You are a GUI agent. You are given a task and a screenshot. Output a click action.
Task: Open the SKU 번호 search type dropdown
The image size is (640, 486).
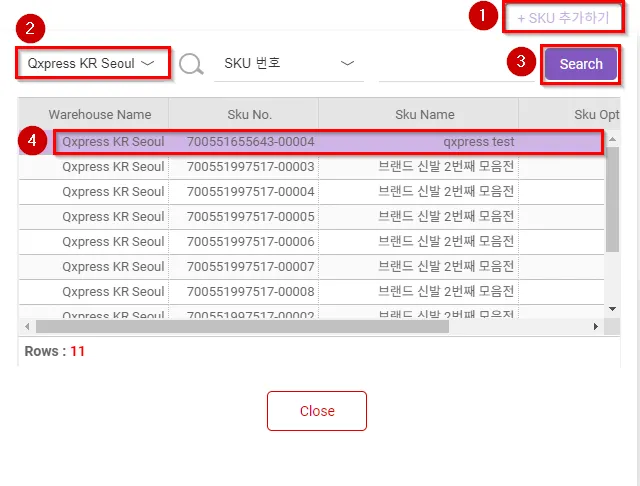tap(289, 63)
